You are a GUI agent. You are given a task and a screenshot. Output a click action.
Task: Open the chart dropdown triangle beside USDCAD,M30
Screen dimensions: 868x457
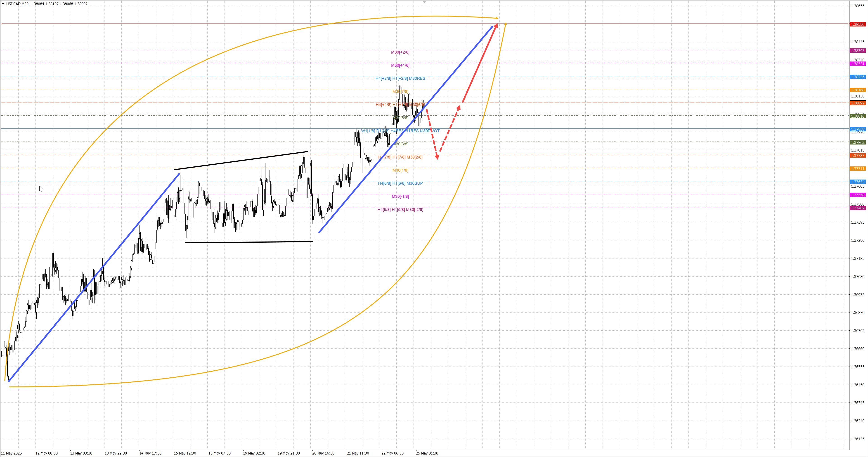click(3, 4)
